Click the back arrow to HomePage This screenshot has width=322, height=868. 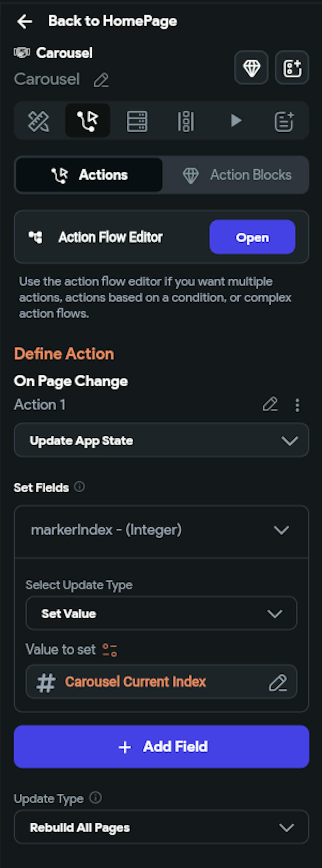24,22
